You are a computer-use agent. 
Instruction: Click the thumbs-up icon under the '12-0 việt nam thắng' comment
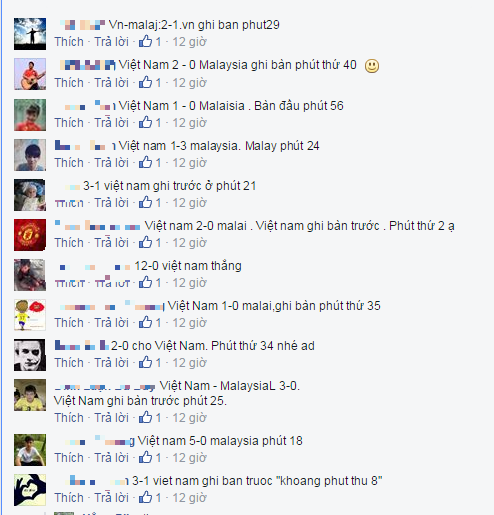(145, 282)
